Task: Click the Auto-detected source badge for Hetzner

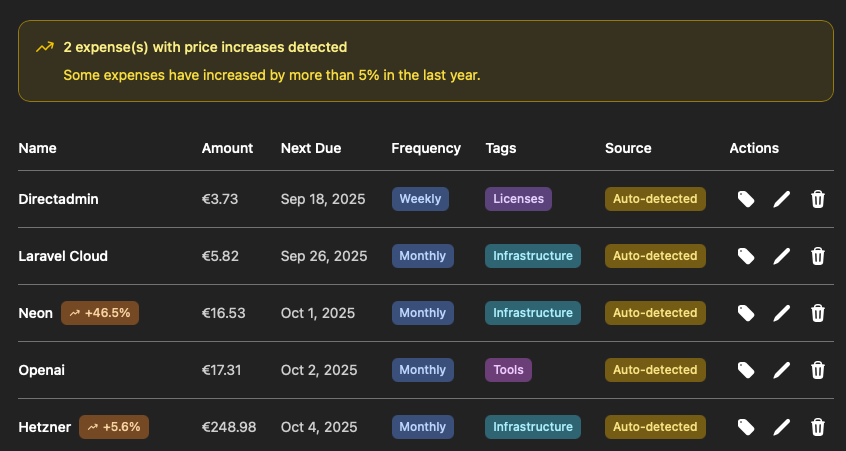Action: [x=655, y=427]
